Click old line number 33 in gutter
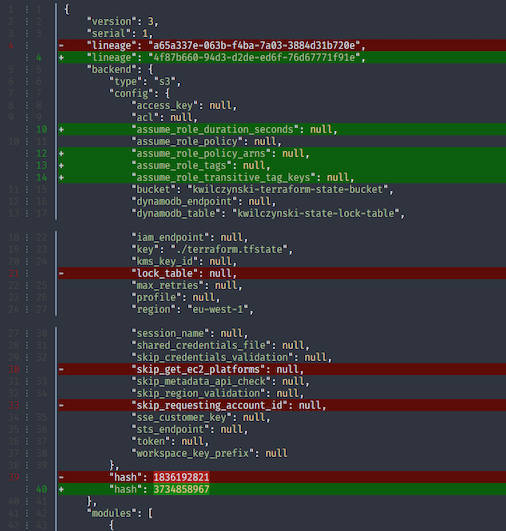 (14, 405)
